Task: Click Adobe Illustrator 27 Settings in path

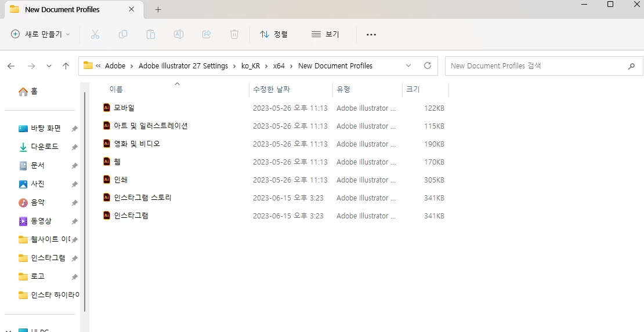Action: (183, 65)
